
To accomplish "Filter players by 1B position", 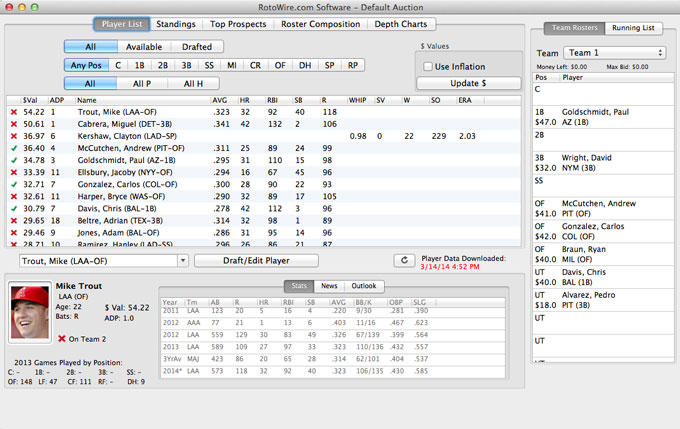I will (139, 65).
